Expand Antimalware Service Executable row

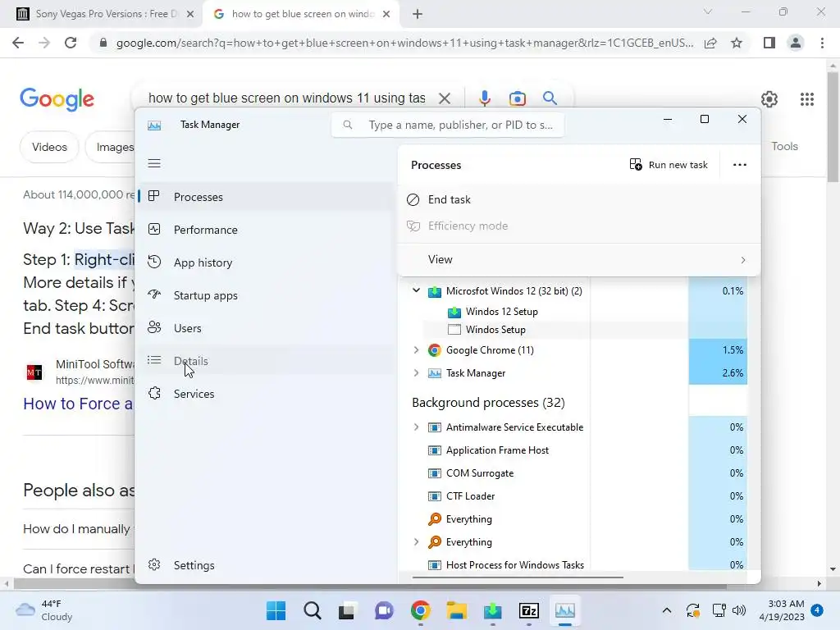click(x=416, y=427)
